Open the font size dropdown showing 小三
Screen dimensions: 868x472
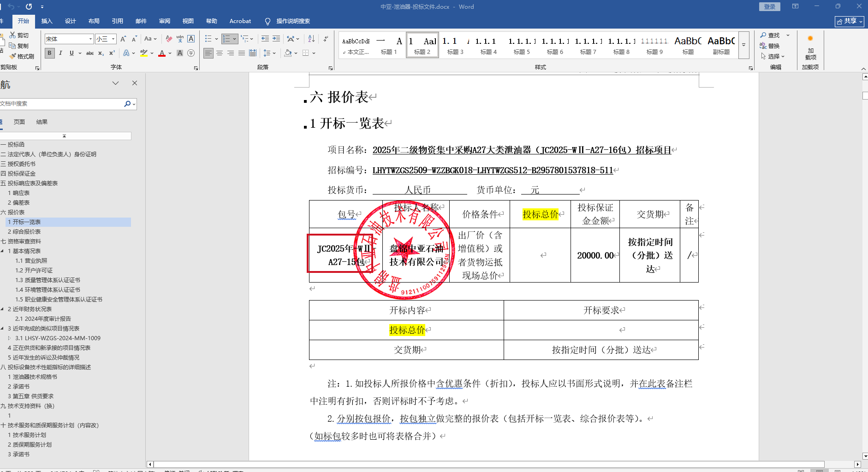(113, 39)
